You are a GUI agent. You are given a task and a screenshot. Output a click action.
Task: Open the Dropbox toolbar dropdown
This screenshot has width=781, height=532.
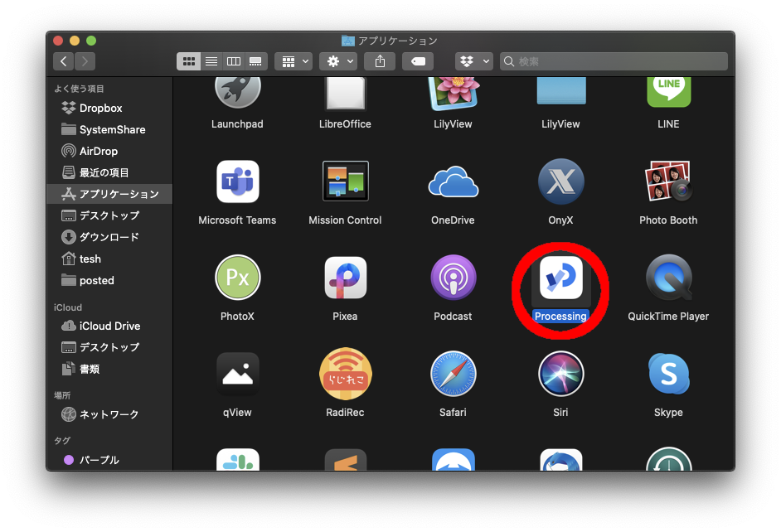[x=473, y=61]
